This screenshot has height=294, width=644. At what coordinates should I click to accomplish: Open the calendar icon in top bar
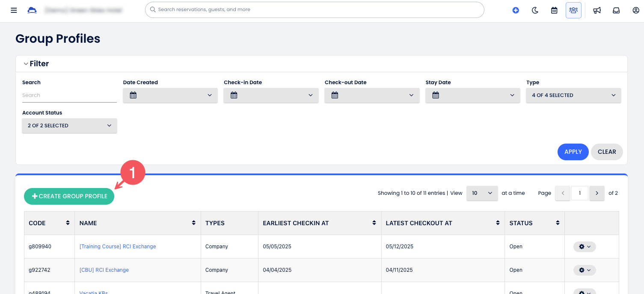(x=554, y=10)
